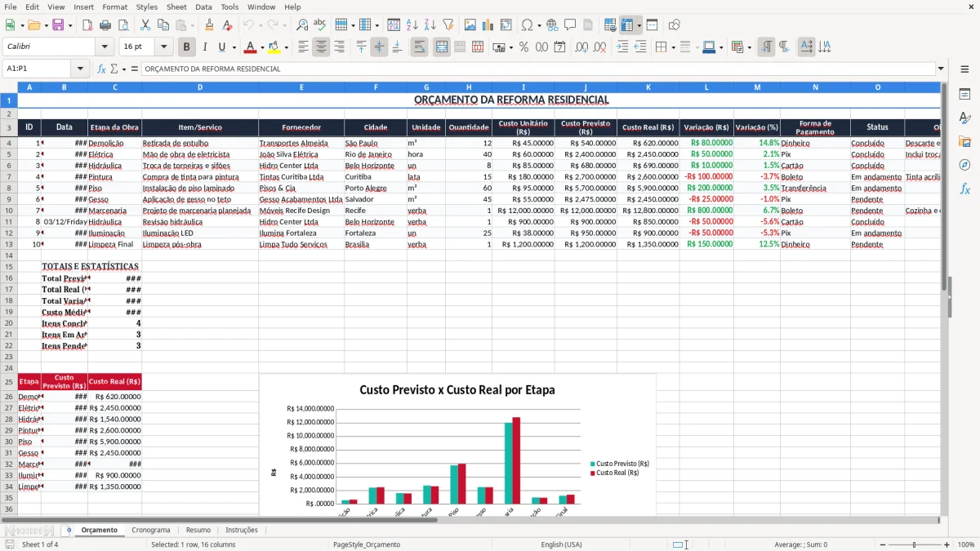The height and width of the screenshot is (551, 980).
Task: Click the Clone Formatting paintbrush icon
Action: (x=209, y=25)
